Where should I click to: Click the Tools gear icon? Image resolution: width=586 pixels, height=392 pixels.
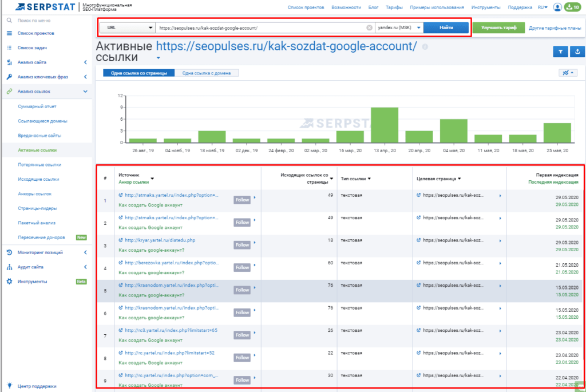(x=9, y=282)
